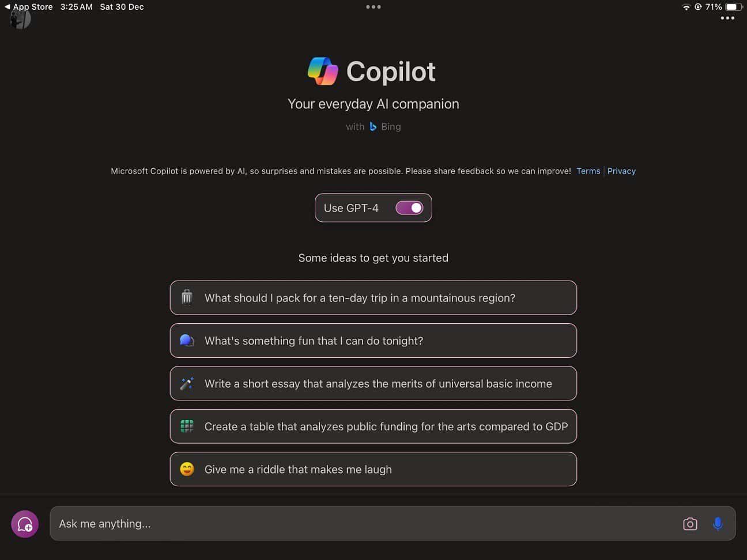Tap the battery status indicator

(733, 7)
